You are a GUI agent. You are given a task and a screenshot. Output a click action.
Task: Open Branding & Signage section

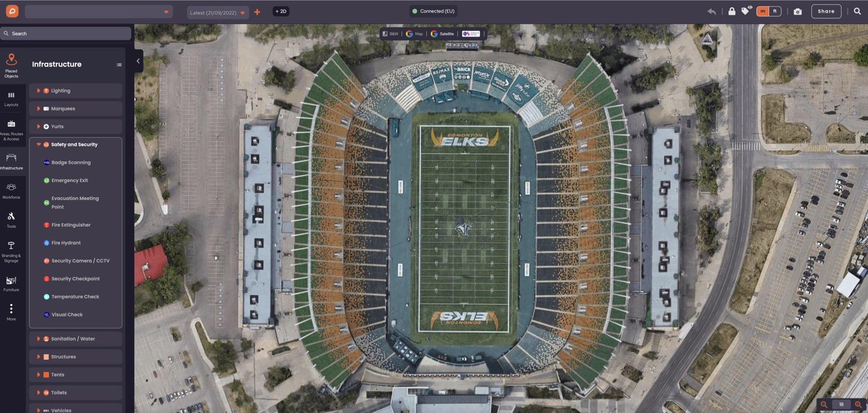(x=11, y=251)
